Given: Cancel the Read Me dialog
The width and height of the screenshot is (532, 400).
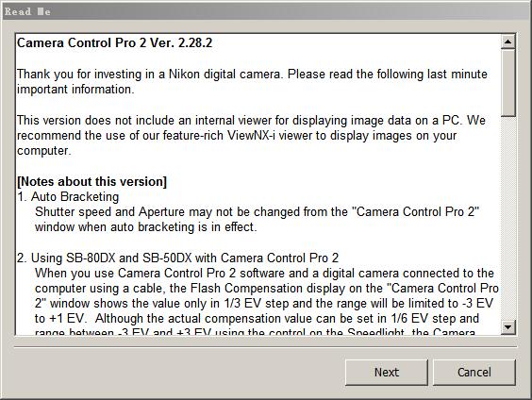Looking at the screenshot, I should pos(474,373).
